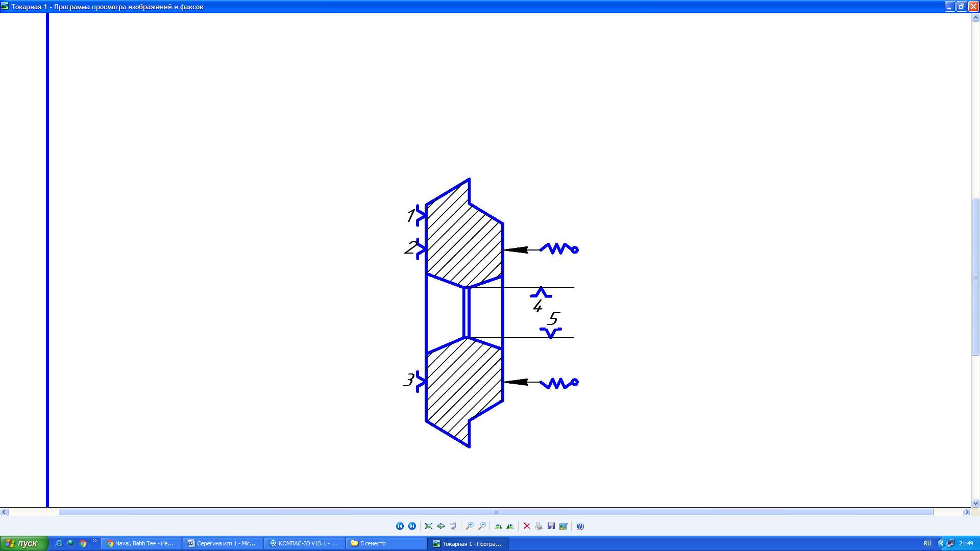The height and width of the screenshot is (551, 980).
Task: Click the vertical scrollbar up arrow
Action: 975,18
